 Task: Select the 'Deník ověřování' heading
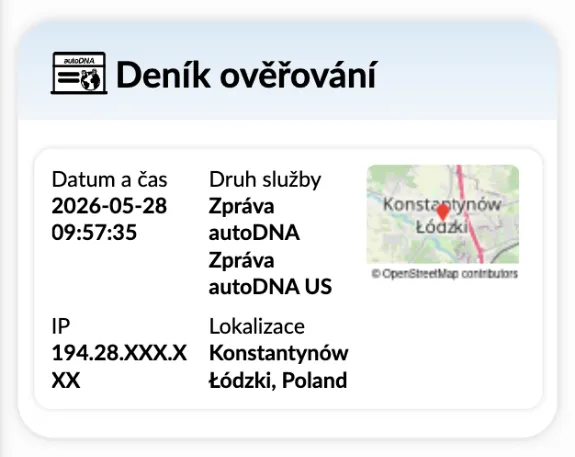(x=246, y=75)
